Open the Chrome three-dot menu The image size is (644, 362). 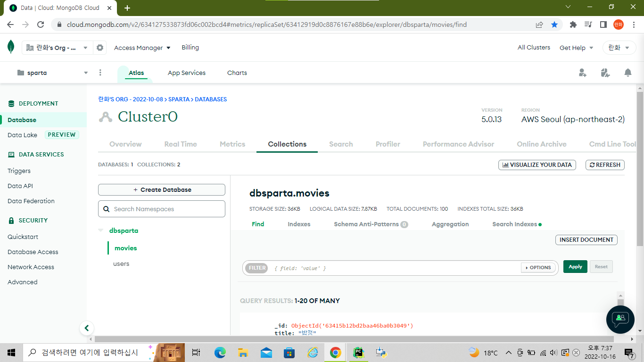point(633,25)
